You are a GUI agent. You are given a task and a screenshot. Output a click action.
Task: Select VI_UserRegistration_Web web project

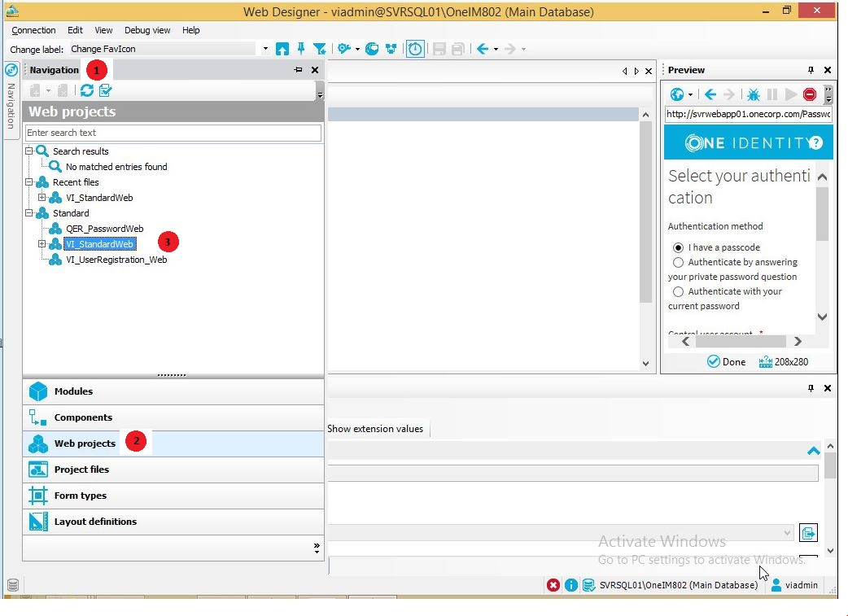click(x=116, y=260)
